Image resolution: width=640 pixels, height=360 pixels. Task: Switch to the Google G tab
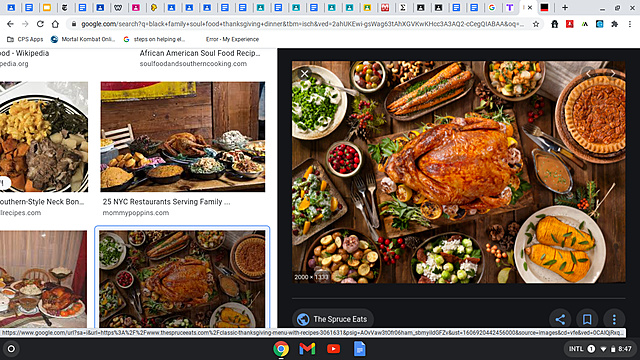[x=492, y=7]
